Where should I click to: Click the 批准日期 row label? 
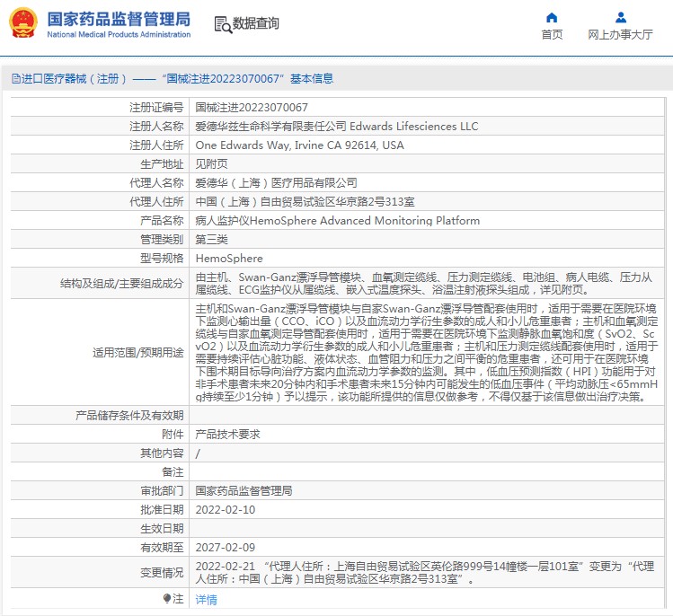click(162, 510)
